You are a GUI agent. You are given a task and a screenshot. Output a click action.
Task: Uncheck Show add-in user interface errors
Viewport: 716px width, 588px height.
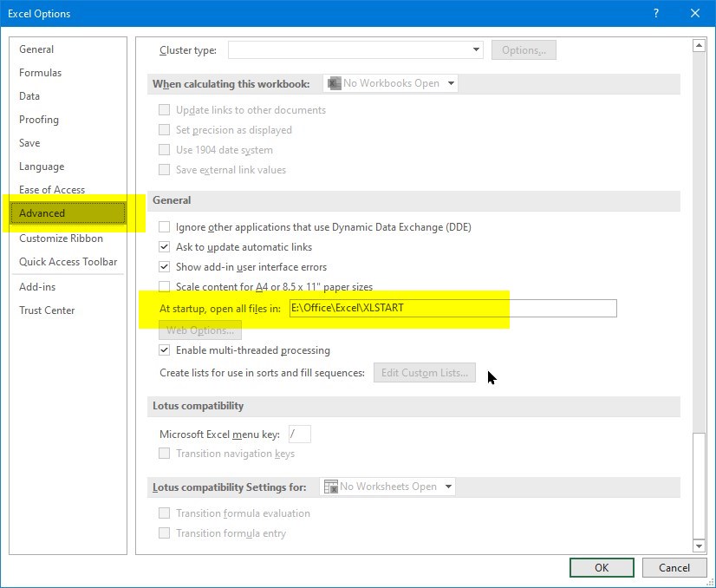pyautogui.click(x=164, y=267)
